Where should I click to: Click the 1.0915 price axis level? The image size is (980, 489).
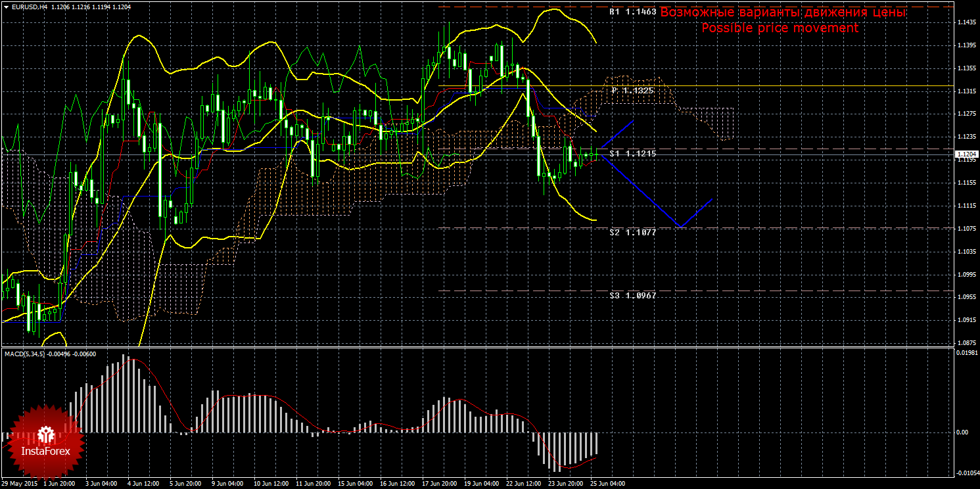966,320
